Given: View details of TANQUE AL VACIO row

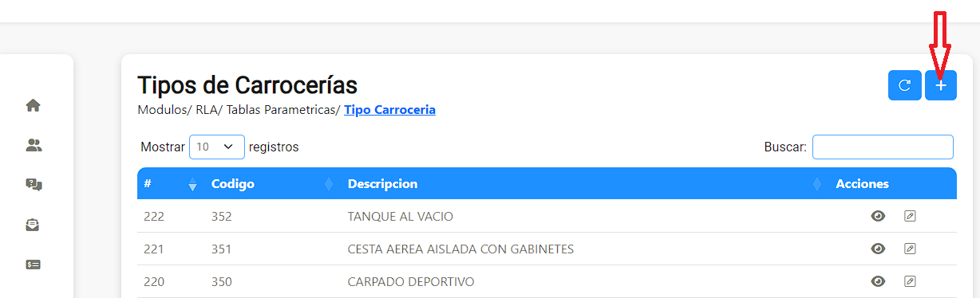Looking at the screenshot, I should pyautogui.click(x=878, y=216).
